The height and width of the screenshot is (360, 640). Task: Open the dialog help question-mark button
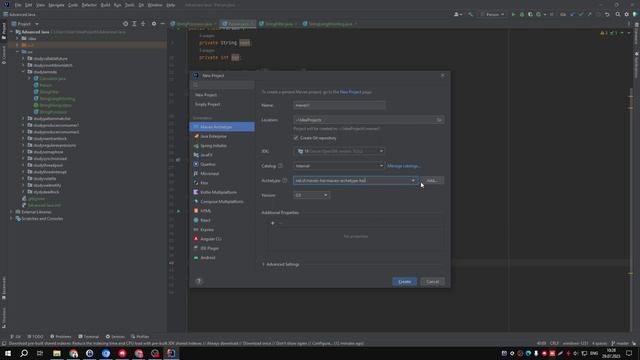[x=199, y=281]
